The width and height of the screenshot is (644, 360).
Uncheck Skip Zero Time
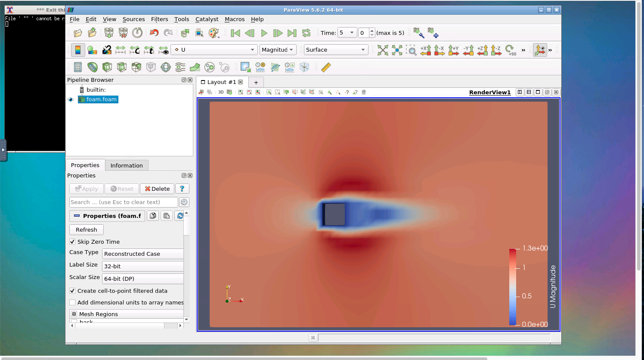coord(72,242)
